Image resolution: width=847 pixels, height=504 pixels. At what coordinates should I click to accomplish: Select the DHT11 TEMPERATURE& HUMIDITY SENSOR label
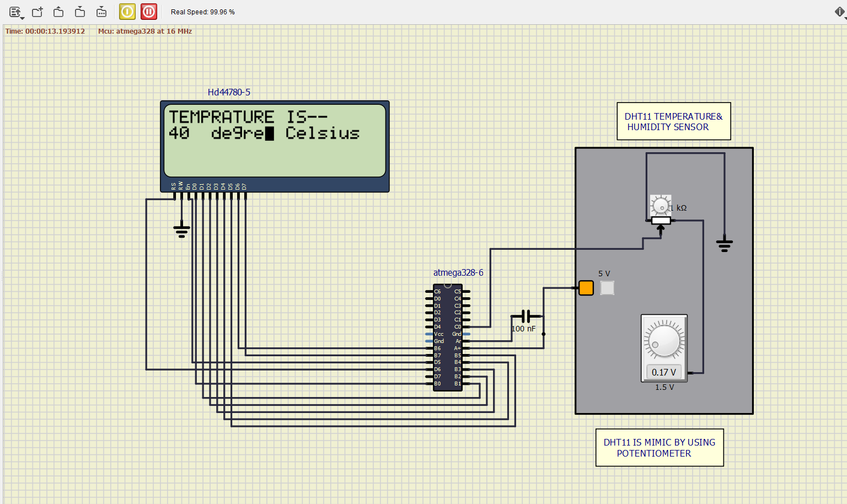(x=673, y=121)
